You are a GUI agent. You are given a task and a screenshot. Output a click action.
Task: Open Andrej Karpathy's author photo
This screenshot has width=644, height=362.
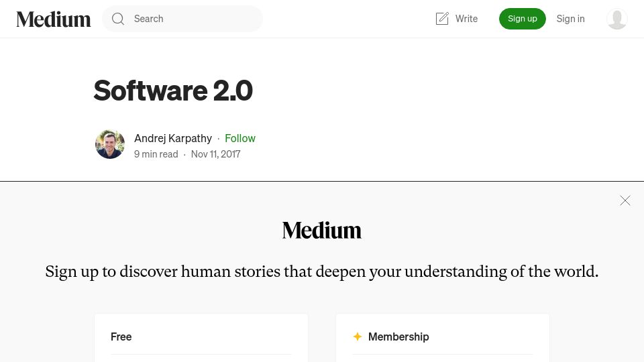tap(110, 145)
